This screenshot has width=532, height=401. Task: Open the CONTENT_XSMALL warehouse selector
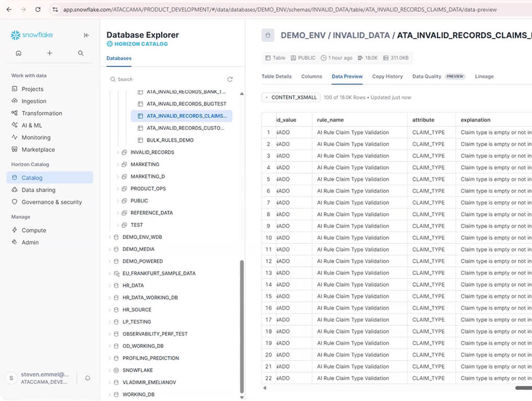coord(291,97)
